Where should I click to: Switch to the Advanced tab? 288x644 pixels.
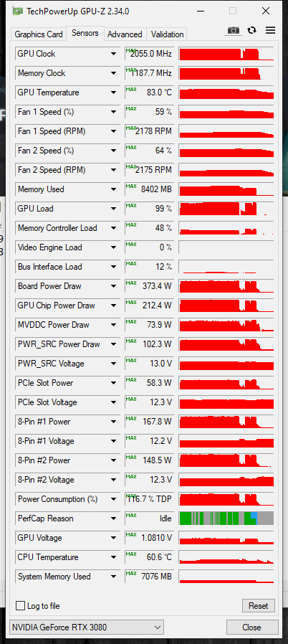[x=125, y=34]
